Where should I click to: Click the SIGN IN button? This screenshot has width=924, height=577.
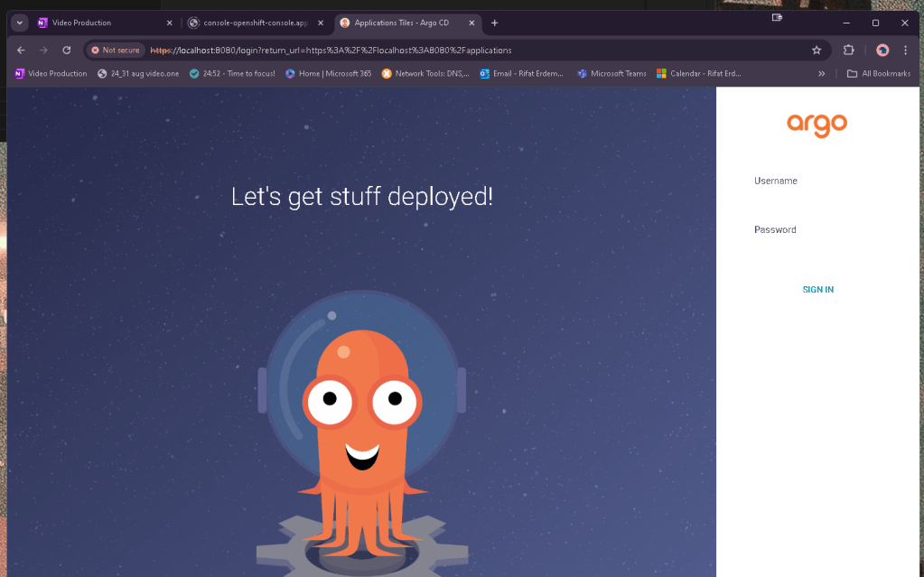(x=817, y=289)
